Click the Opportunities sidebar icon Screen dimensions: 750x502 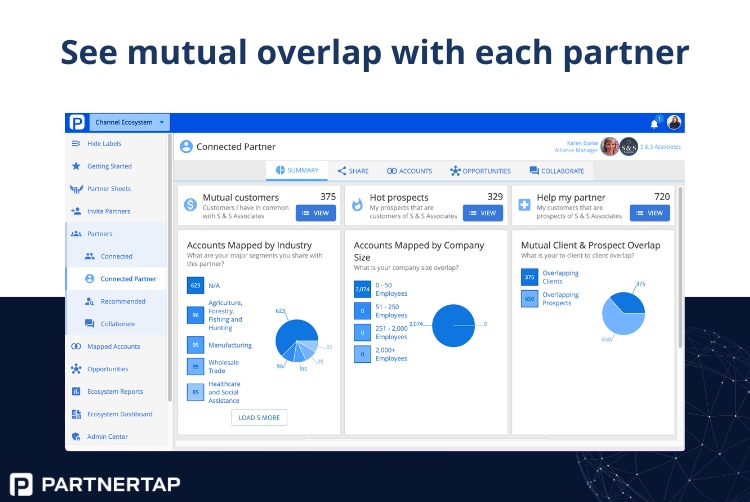[76, 369]
